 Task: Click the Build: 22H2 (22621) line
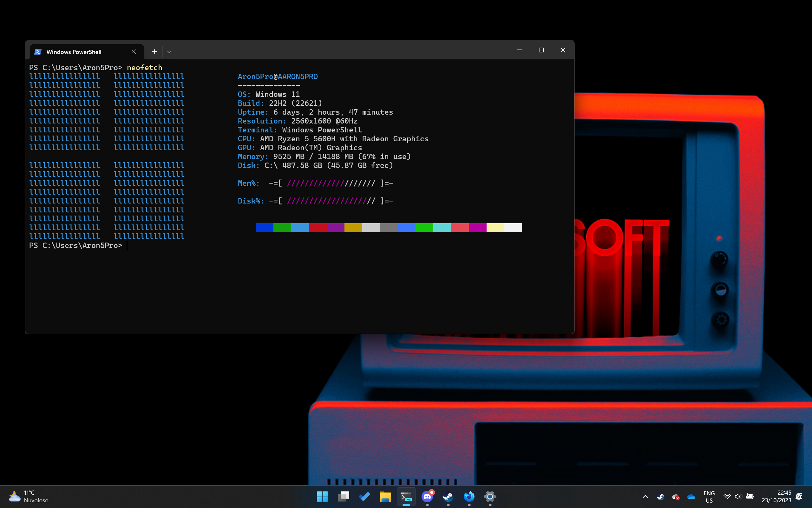click(280, 103)
